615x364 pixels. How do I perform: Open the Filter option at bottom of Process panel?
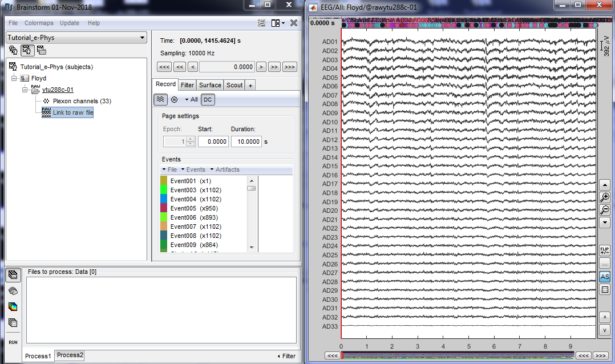tap(286, 356)
